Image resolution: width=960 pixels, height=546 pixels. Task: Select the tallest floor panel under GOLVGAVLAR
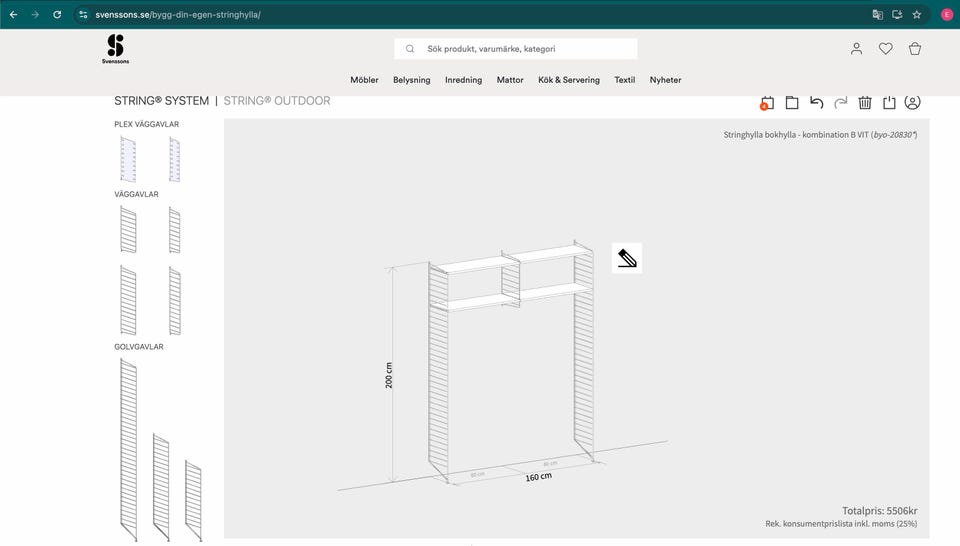[128, 450]
